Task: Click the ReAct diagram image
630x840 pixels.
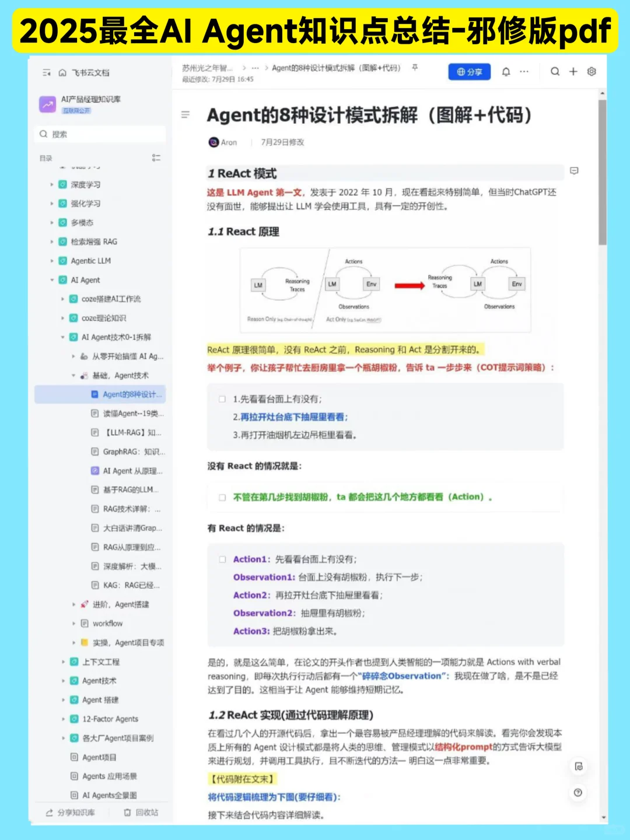Action: 385,289
